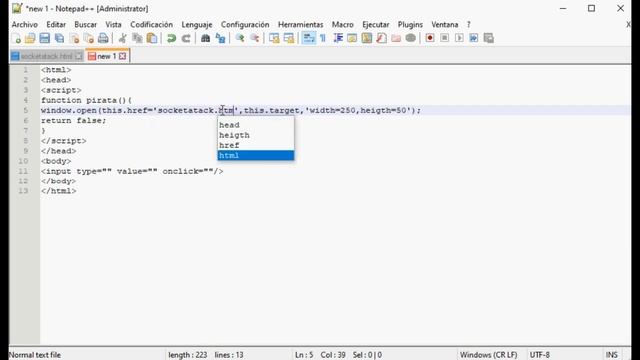This screenshot has height=360, width=640.
Task: Open Find with the binoculars icon
Action: (205, 38)
